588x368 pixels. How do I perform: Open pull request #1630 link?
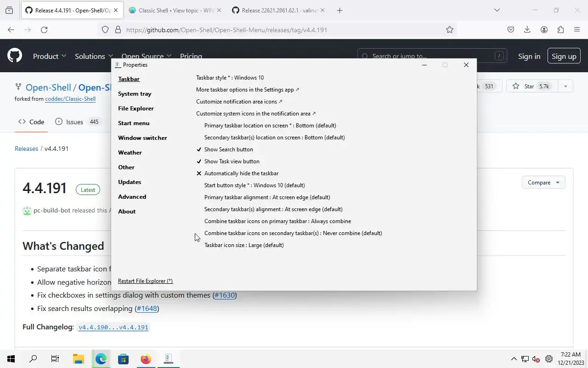tap(225, 295)
